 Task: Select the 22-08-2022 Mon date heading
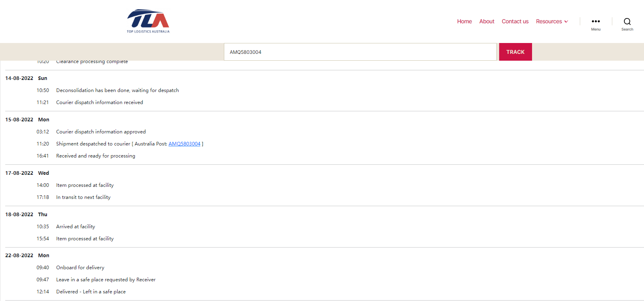pyautogui.click(x=27, y=256)
